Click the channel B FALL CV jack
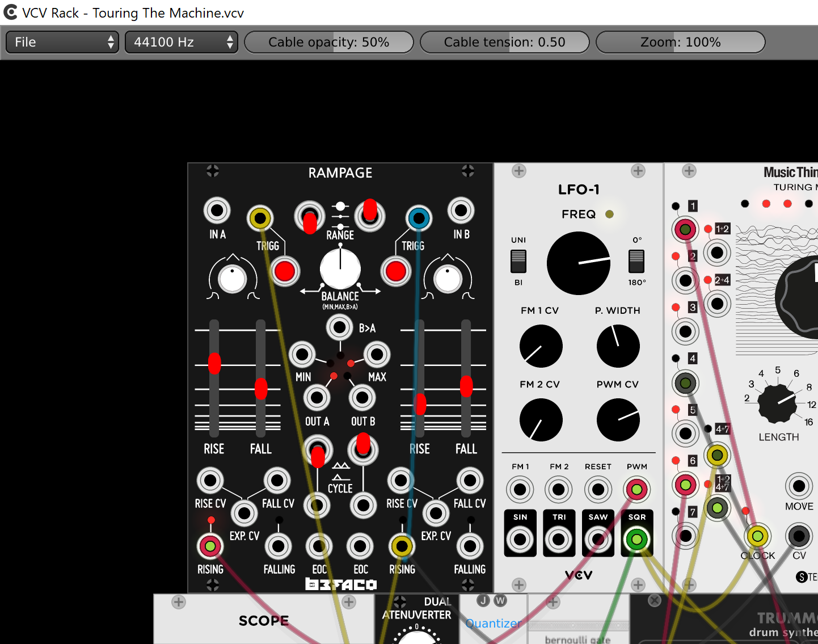 (x=470, y=481)
